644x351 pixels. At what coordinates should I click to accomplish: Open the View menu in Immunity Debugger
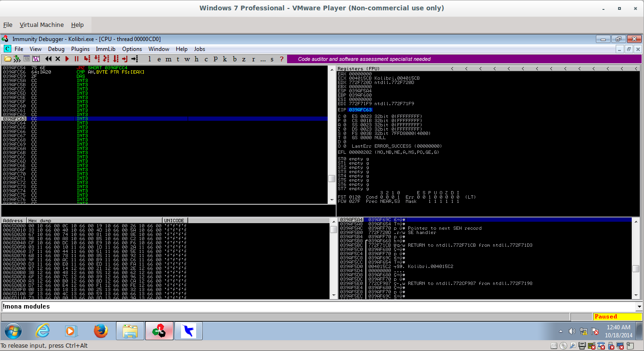click(x=35, y=49)
